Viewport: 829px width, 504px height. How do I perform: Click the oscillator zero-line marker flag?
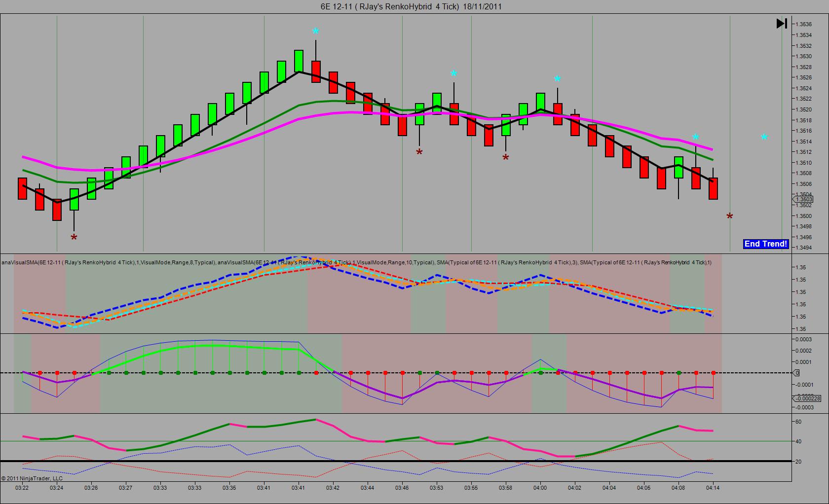pyautogui.click(x=795, y=373)
